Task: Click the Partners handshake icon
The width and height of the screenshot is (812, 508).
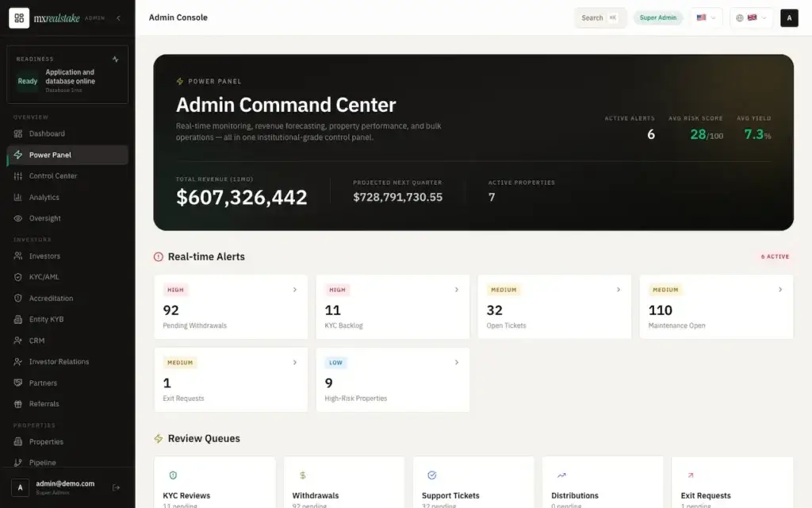Action: [18, 383]
